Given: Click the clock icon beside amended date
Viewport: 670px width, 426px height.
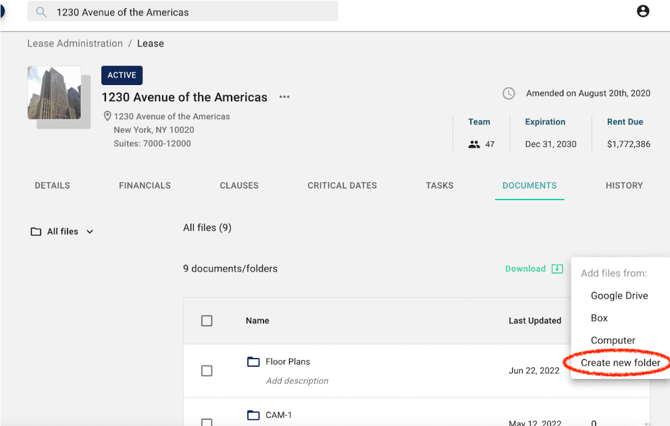Looking at the screenshot, I should tap(509, 93).
